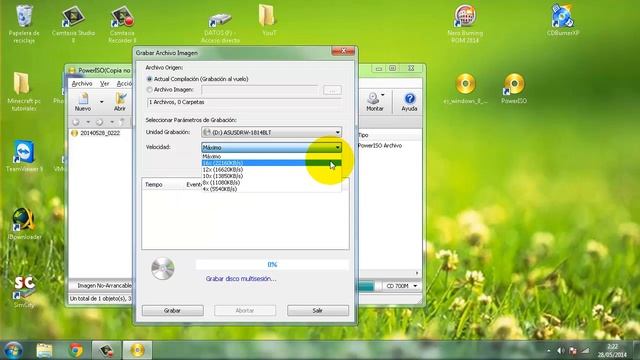Open es_windows_8 disc image icon
This screenshot has width=640, height=360.
tap(465, 88)
